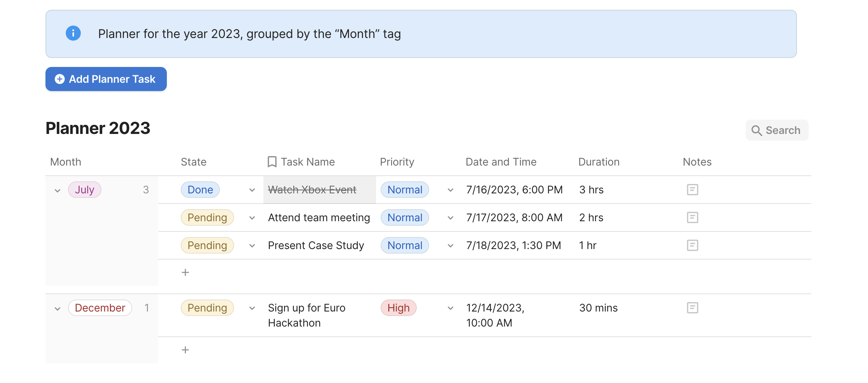This screenshot has height=383, width=868.
Task: Click the High priority tag
Action: click(x=398, y=308)
